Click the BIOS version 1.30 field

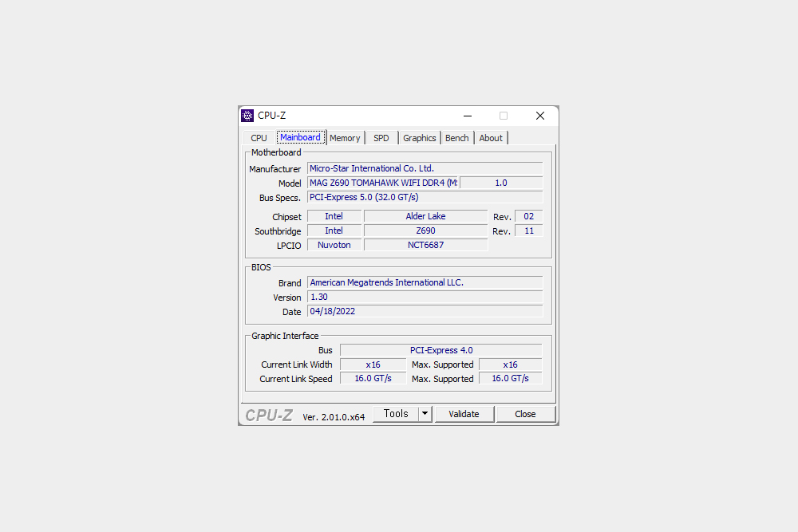[x=425, y=297]
